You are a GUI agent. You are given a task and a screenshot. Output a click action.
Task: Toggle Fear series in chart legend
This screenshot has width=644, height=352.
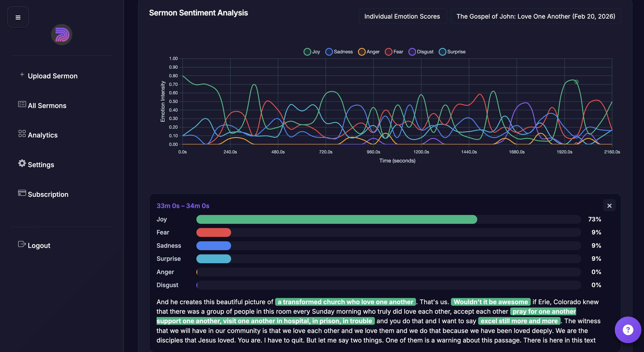point(394,52)
